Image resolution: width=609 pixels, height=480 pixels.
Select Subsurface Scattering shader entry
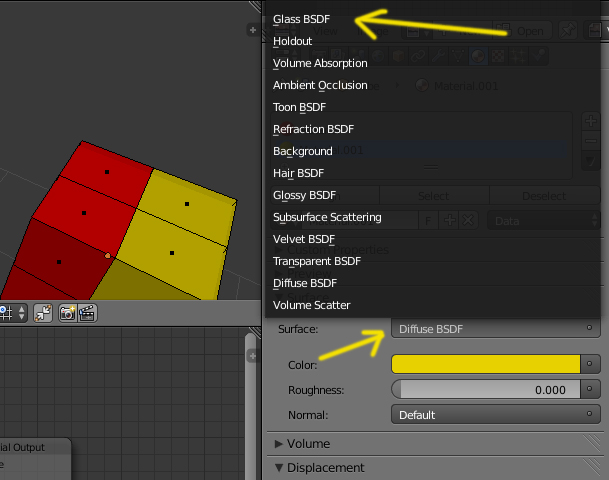click(x=327, y=217)
